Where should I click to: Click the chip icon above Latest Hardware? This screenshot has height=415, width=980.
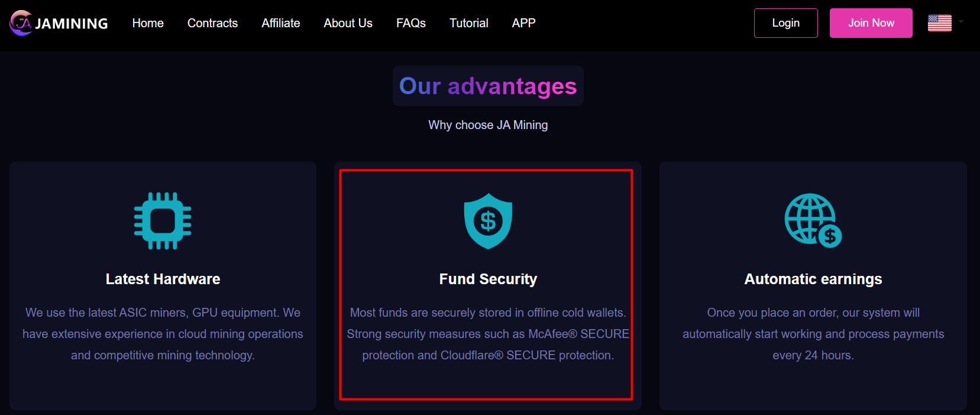click(x=163, y=221)
